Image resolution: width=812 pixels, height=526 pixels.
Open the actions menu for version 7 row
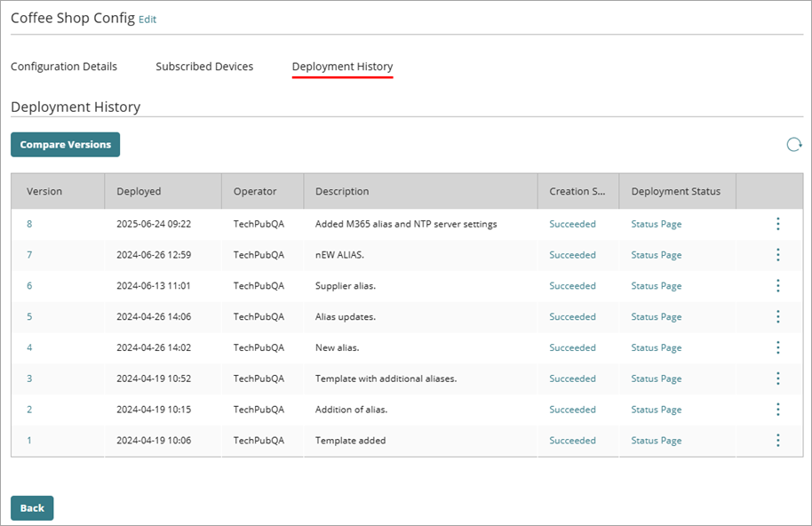tap(778, 255)
